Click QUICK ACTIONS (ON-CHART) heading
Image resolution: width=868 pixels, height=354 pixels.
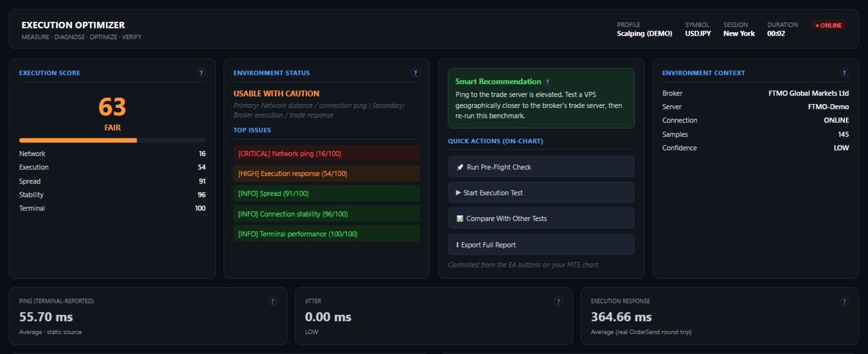click(495, 141)
